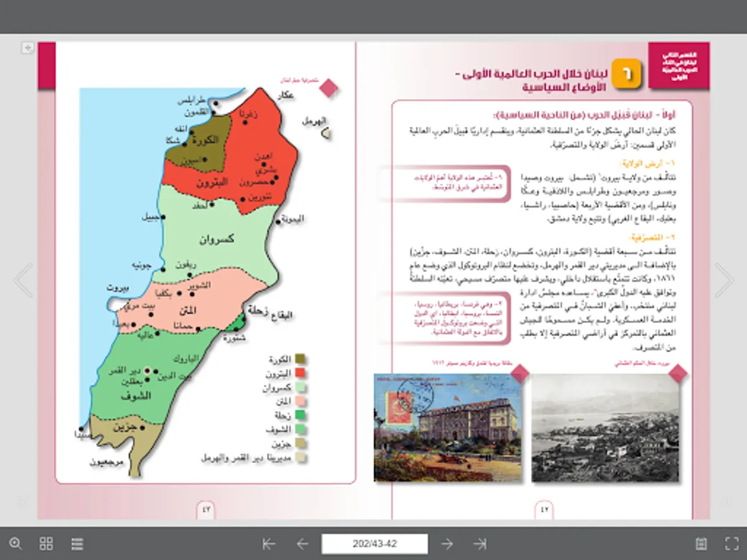
Task: Click the البترون red legend swatch
Action: [300, 373]
